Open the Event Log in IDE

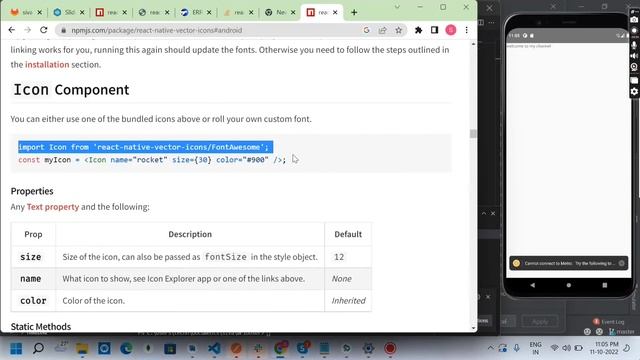(609, 322)
